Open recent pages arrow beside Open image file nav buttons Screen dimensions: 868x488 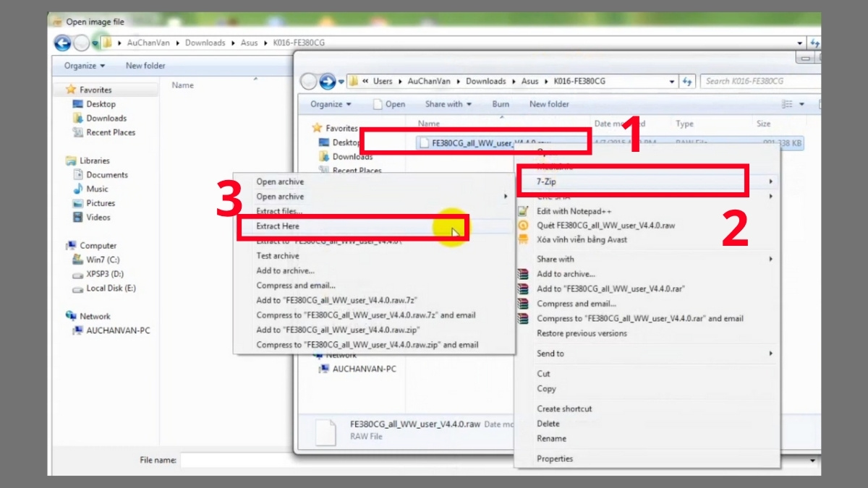95,44
